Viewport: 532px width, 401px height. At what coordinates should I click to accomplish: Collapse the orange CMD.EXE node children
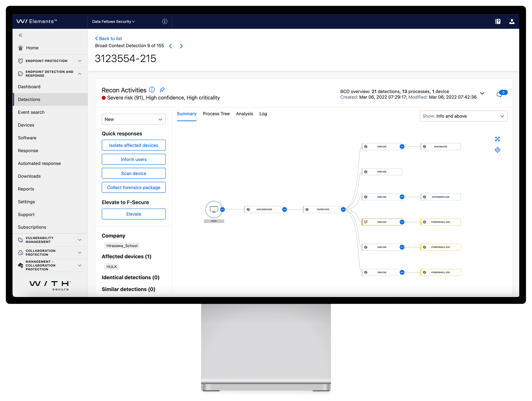(402, 222)
